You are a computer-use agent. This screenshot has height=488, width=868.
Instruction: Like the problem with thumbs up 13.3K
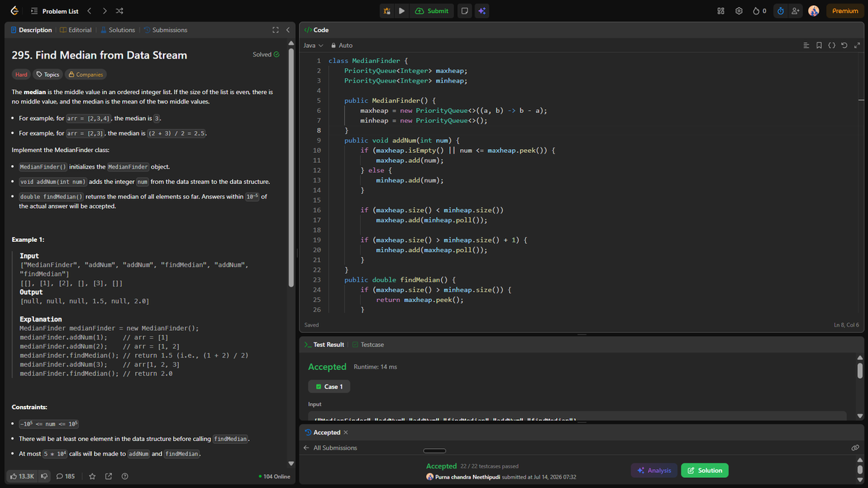click(23, 476)
